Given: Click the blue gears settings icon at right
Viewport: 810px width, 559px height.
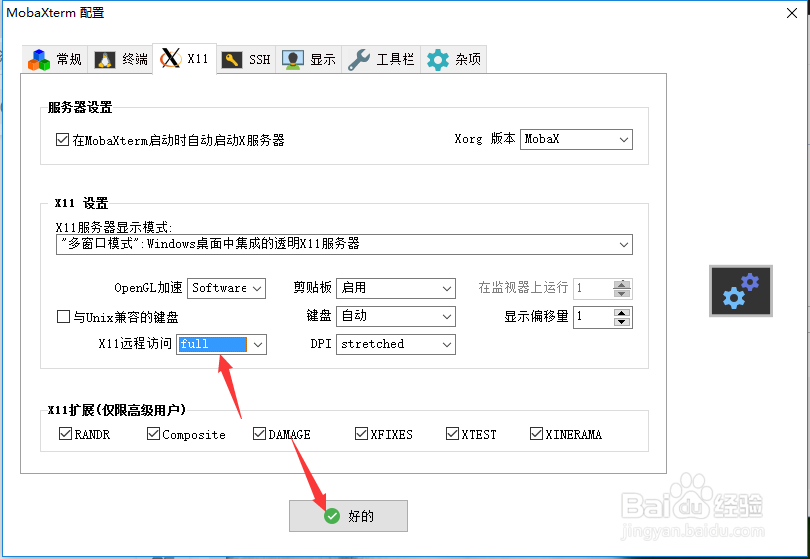Looking at the screenshot, I should click(741, 291).
